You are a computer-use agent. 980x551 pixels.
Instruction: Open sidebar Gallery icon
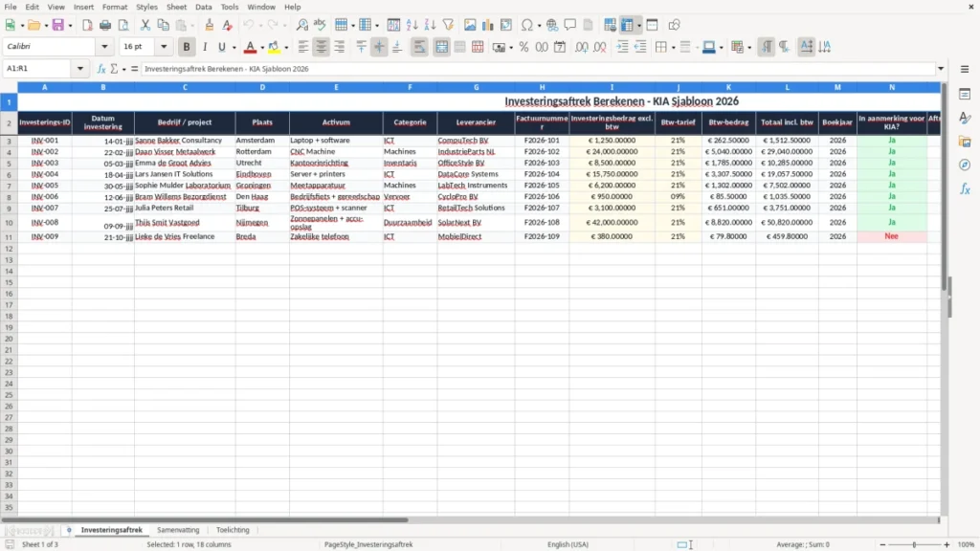click(965, 142)
